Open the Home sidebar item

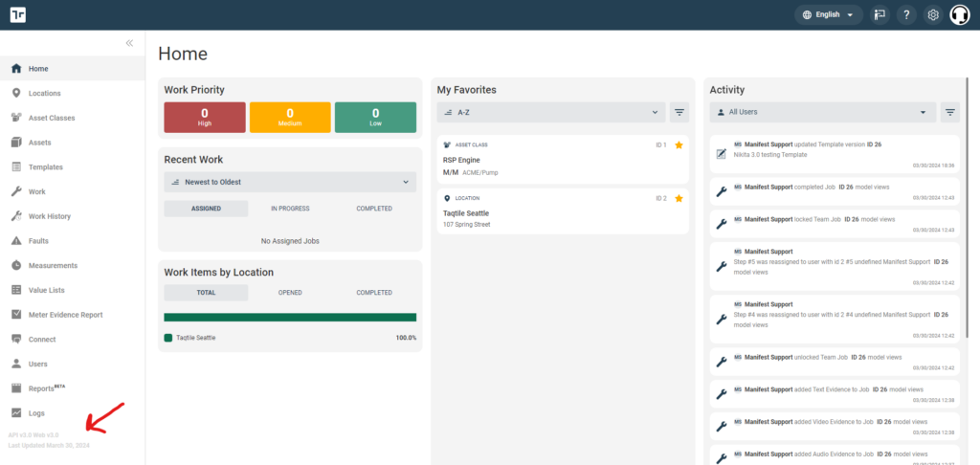coord(73,69)
